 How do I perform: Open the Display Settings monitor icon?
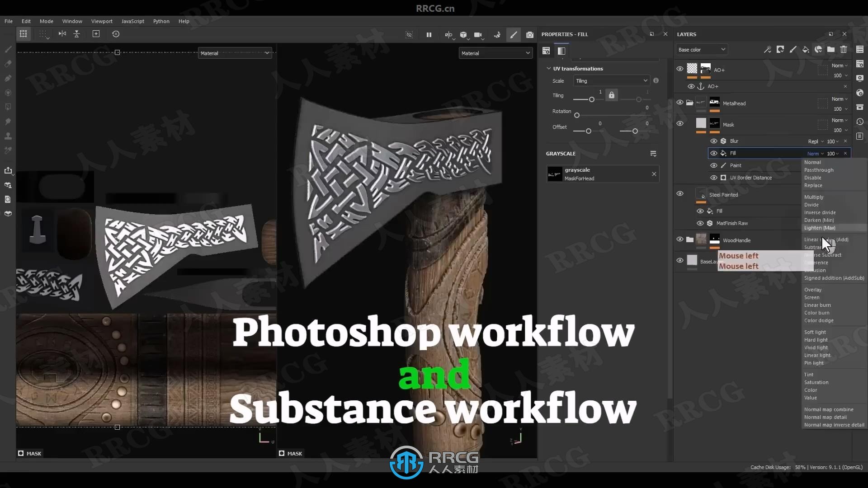coord(860,78)
